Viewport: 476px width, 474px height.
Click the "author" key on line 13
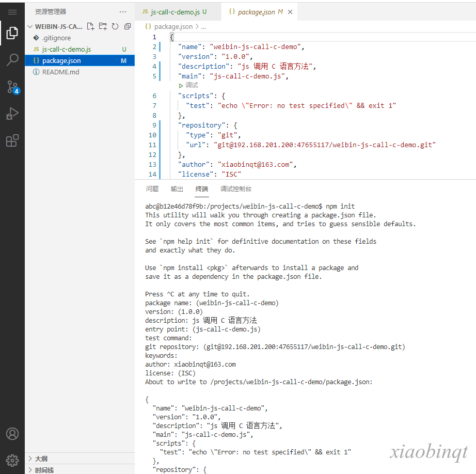[194, 165]
